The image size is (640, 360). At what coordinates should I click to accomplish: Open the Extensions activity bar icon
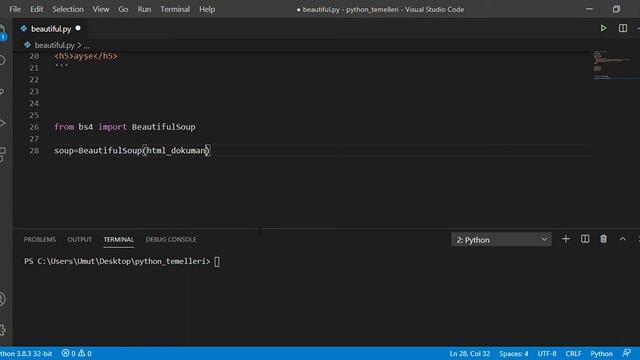(2, 155)
